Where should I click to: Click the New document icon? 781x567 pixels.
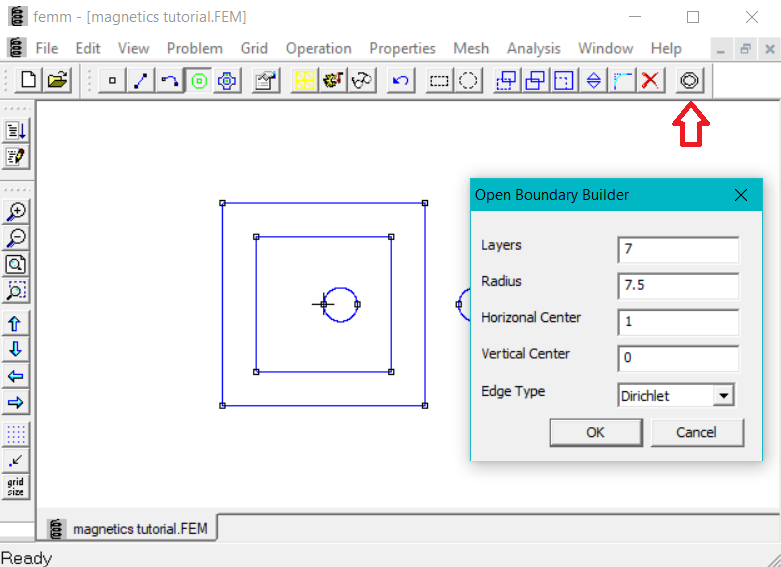coord(28,81)
